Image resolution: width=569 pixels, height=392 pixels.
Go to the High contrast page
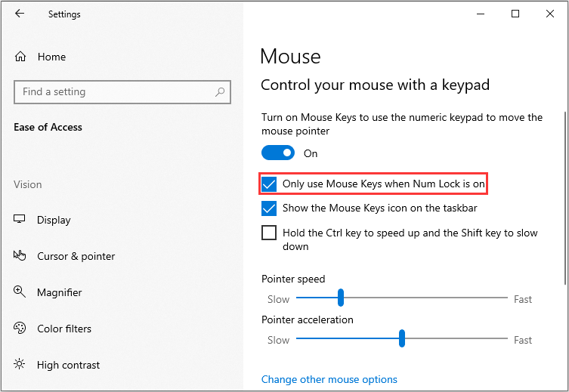(x=68, y=365)
